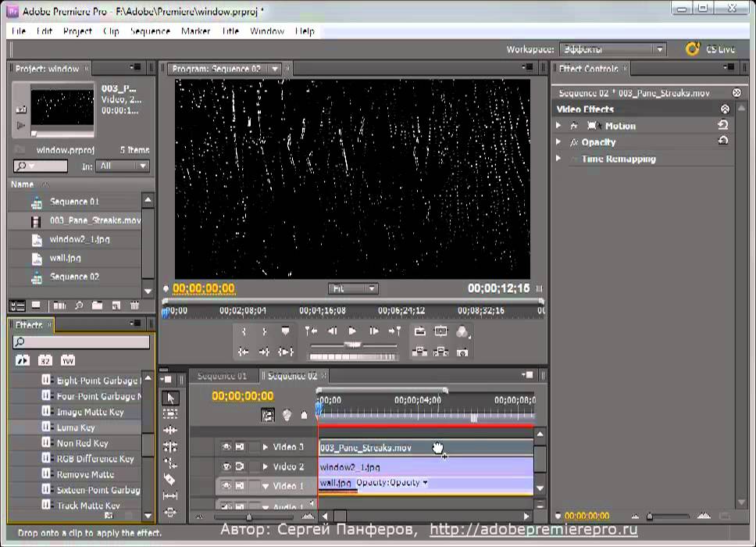Image resolution: width=756 pixels, height=547 pixels.
Task: Open the Window menu
Action: point(266,31)
